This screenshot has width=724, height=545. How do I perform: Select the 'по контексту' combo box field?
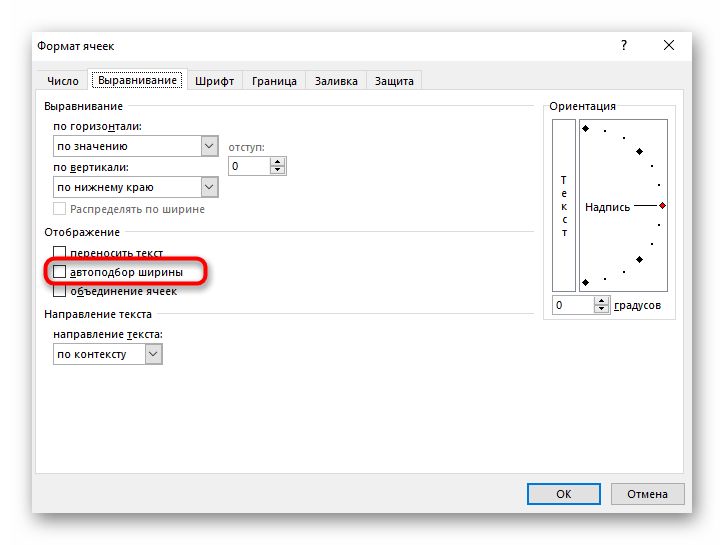click(x=108, y=354)
